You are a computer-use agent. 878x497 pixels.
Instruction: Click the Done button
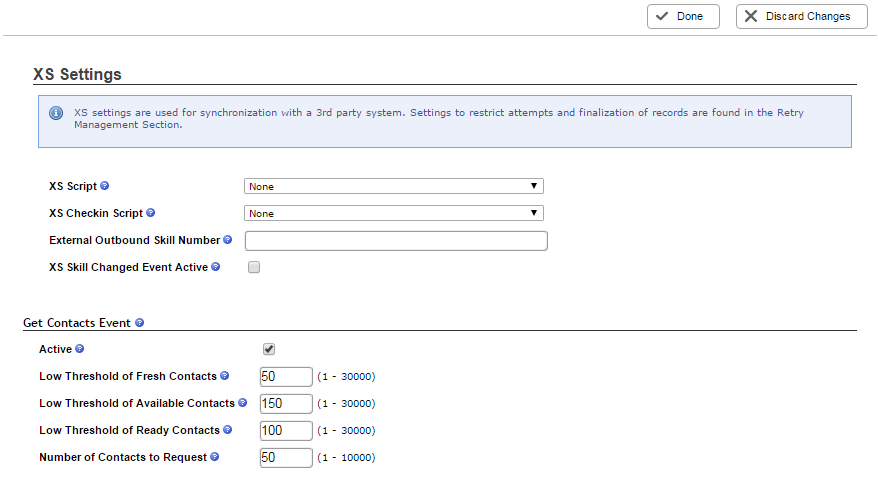coord(683,16)
